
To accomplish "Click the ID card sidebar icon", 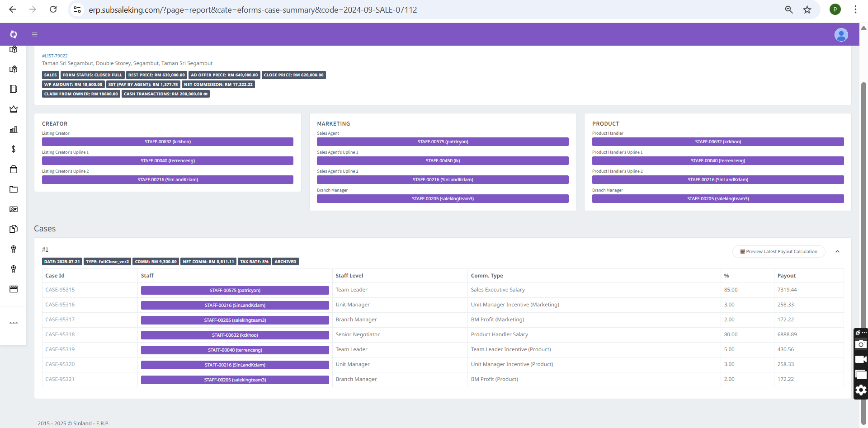I will click(x=14, y=209).
